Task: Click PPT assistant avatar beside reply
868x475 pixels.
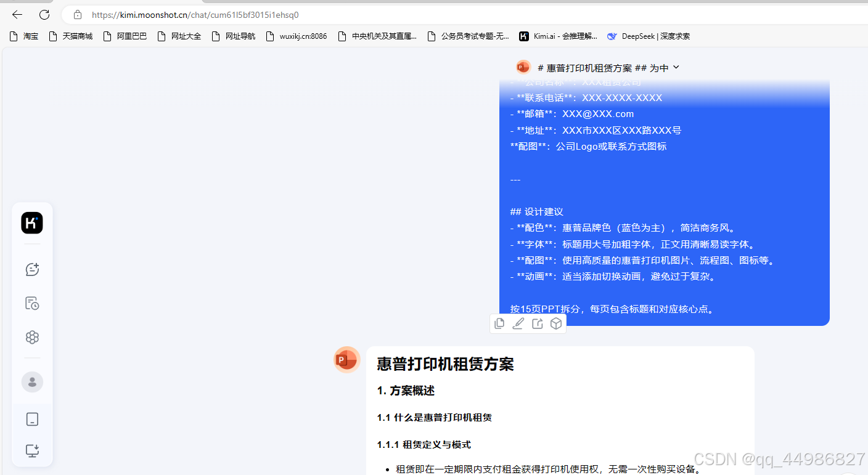Action: point(347,360)
